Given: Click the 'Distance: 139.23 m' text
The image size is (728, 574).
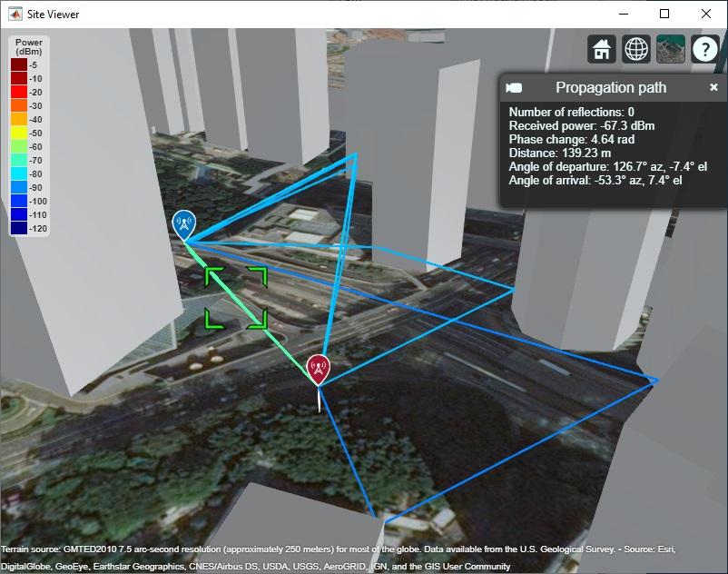Looking at the screenshot, I should (x=560, y=153).
